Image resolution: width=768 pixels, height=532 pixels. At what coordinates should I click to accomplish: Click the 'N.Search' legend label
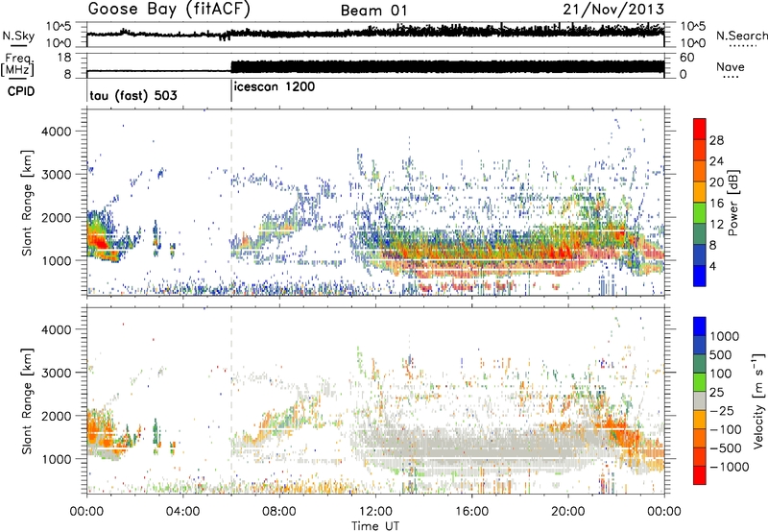tap(741, 36)
